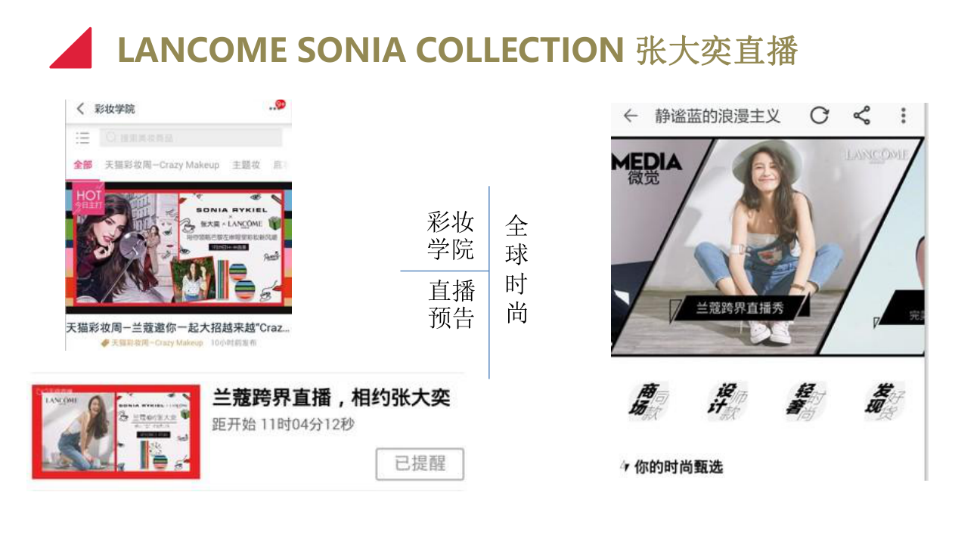Open the 商场同款 category icon
Viewport: 980px width, 551px height.
[x=649, y=401]
